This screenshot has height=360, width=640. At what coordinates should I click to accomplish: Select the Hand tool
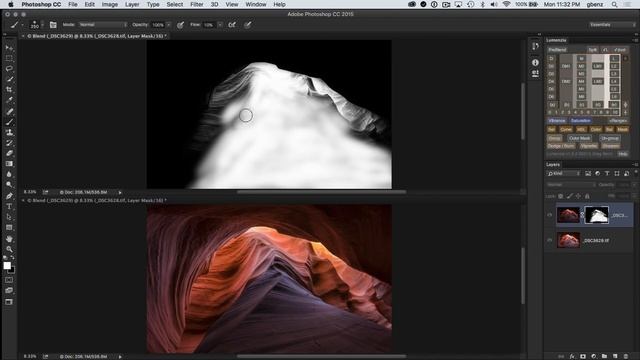9,239
